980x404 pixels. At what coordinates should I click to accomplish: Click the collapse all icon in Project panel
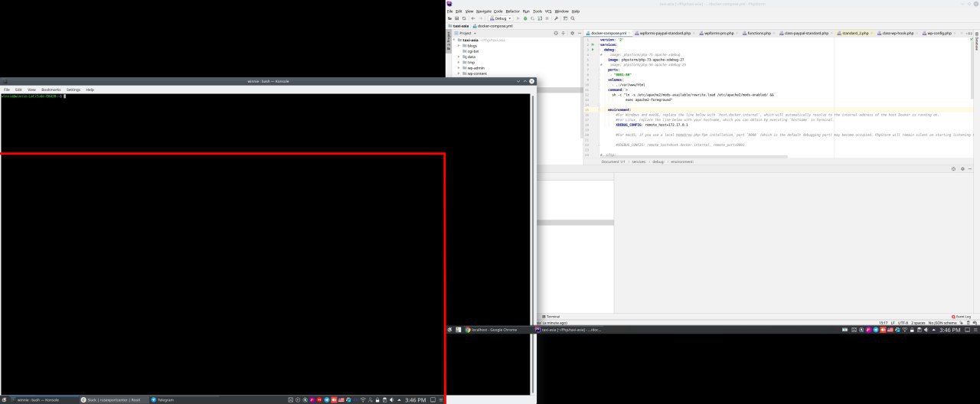pyautogui.click(x=563, y=33)
